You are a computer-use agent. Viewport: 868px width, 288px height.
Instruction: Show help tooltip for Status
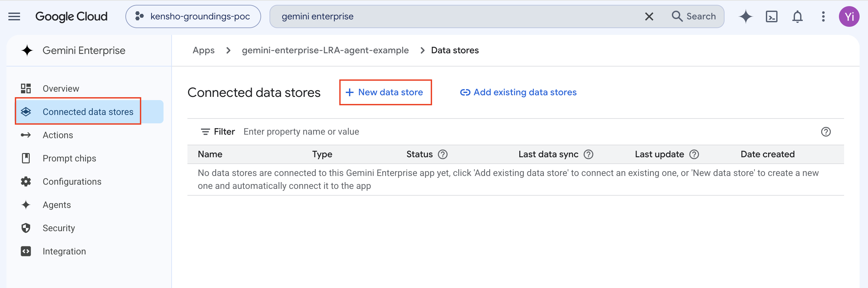[x=442, y=155]
